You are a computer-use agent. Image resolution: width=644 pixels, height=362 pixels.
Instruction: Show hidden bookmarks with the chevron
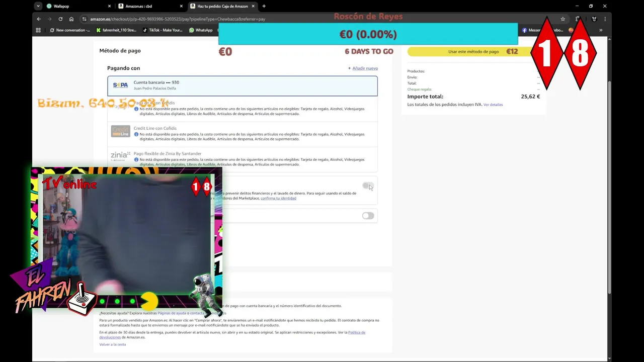[x=601, y=30]
